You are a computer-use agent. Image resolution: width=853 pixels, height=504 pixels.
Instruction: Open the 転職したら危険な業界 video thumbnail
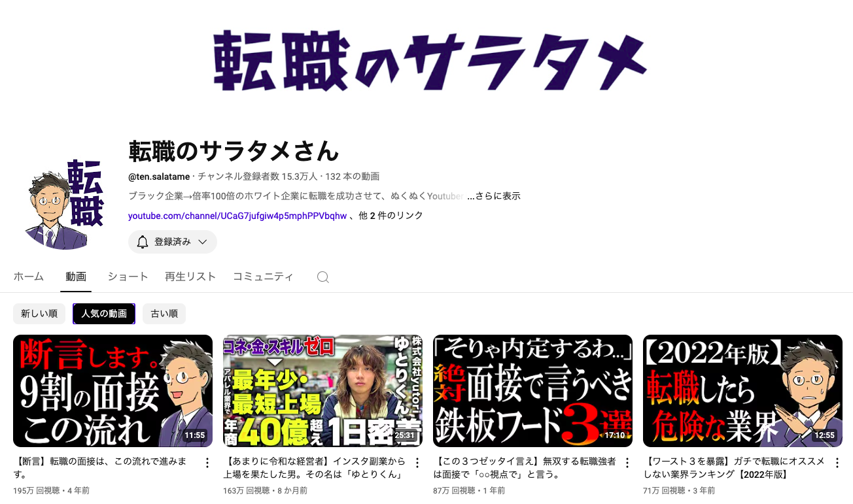pos(742,391)
